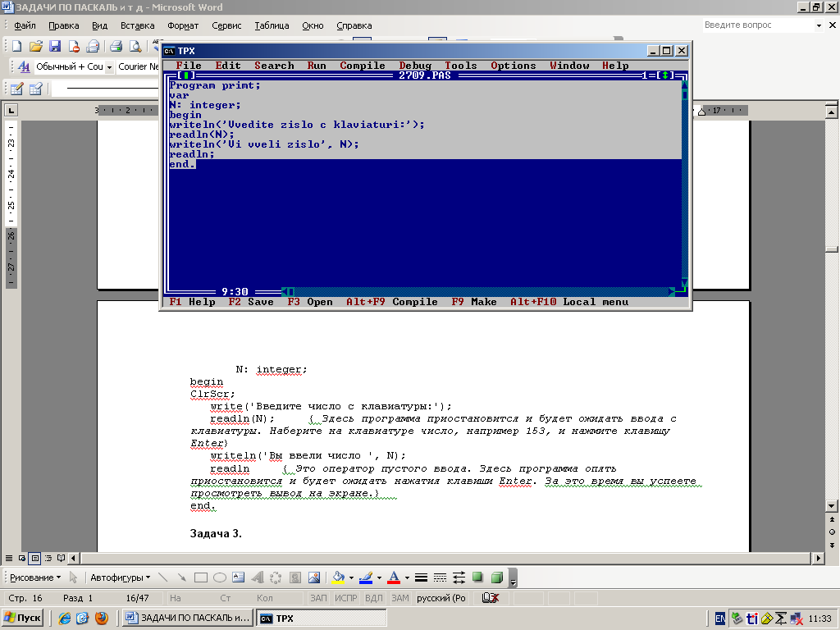
Task: Click F2 Save in TPX status line
Action: coord(251,302)
